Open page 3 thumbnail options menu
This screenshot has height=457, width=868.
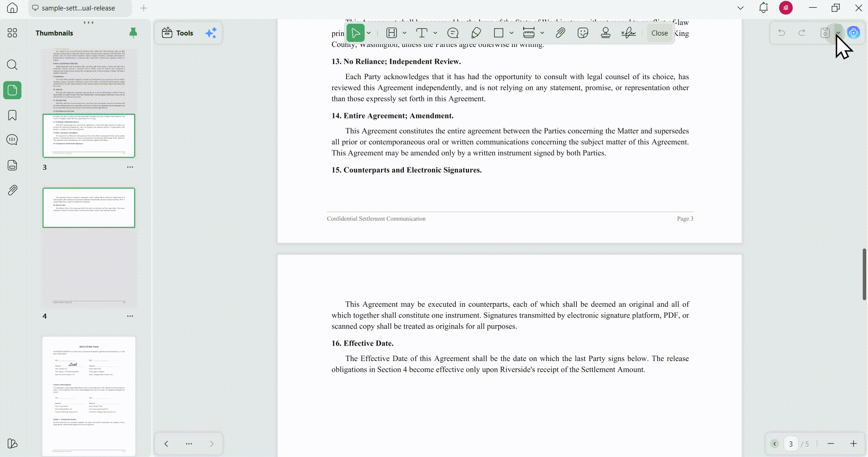130,167
